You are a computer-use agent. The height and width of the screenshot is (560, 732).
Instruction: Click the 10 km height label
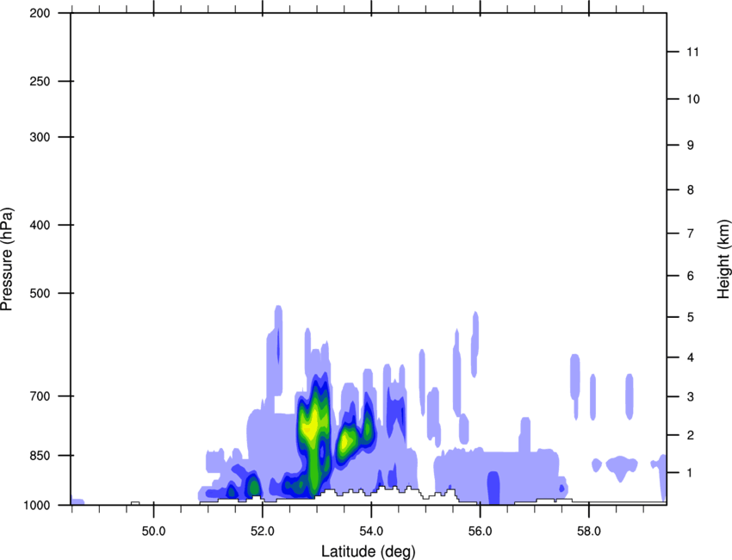(692, 99)
